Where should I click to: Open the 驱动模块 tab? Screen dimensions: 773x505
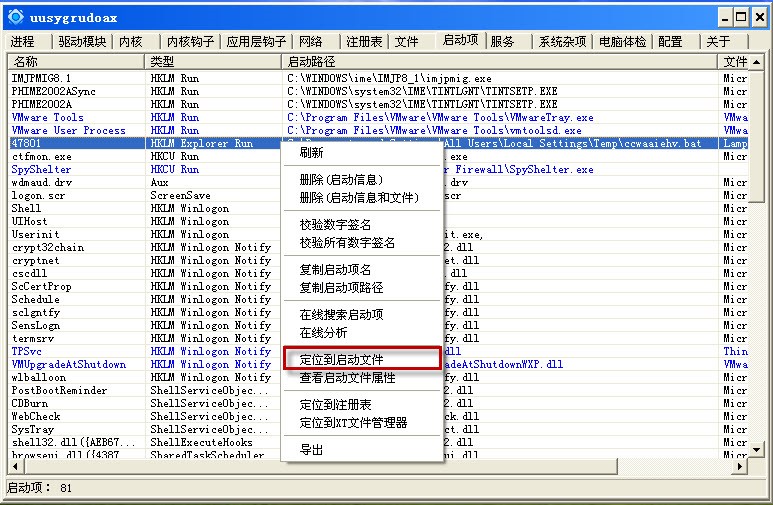tap(82, 41)
